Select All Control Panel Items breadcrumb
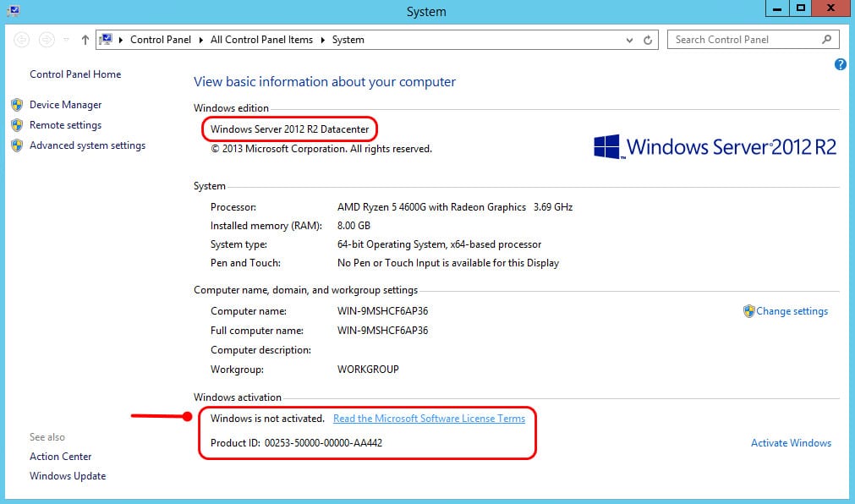The image size is (855, 504). click(261, 40)
